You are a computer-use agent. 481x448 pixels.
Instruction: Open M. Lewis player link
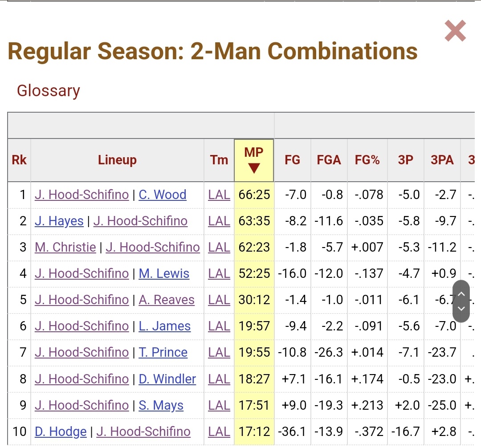(x=164, y=273)
